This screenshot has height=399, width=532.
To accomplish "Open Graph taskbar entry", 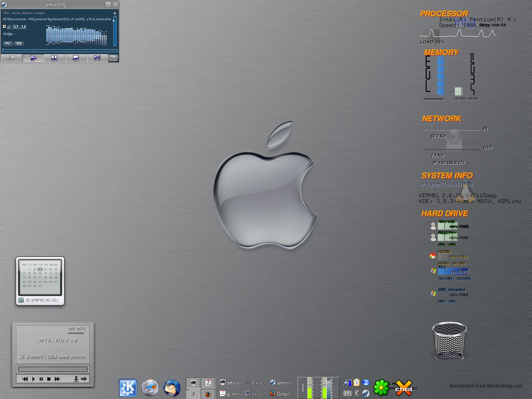I will coord(281,394).
